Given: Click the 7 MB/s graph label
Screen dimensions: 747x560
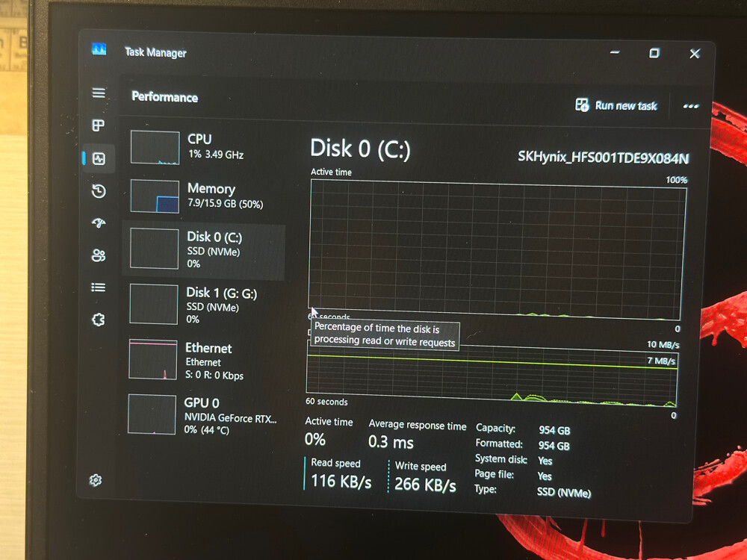Looking at the screenshot, I should (661, 361).
